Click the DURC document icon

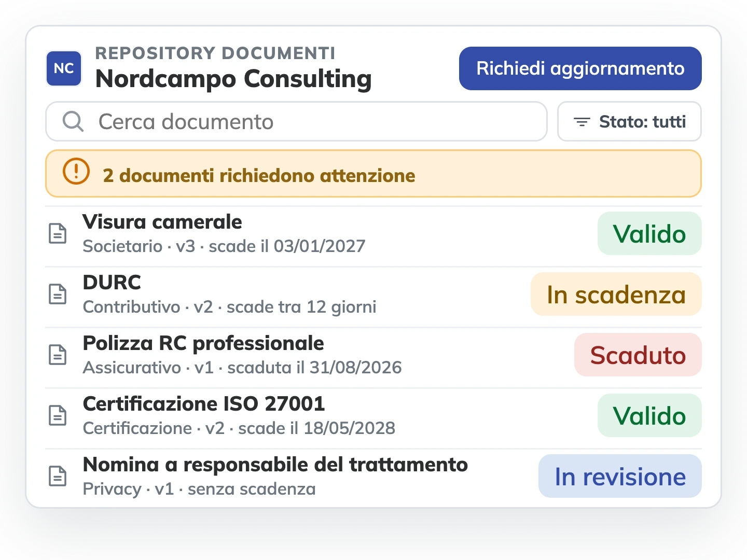(58, 295)
